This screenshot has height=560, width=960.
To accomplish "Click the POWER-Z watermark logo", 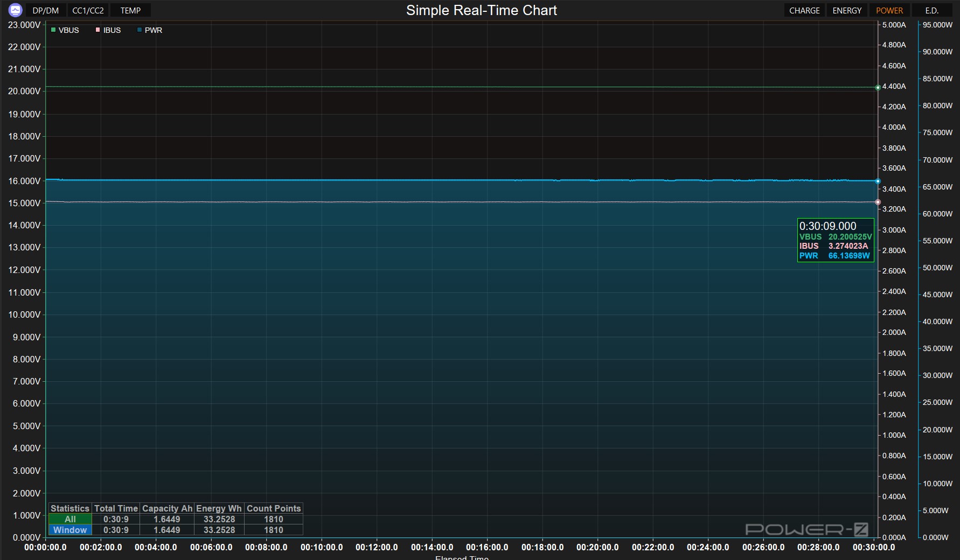I will click(806, 530).
